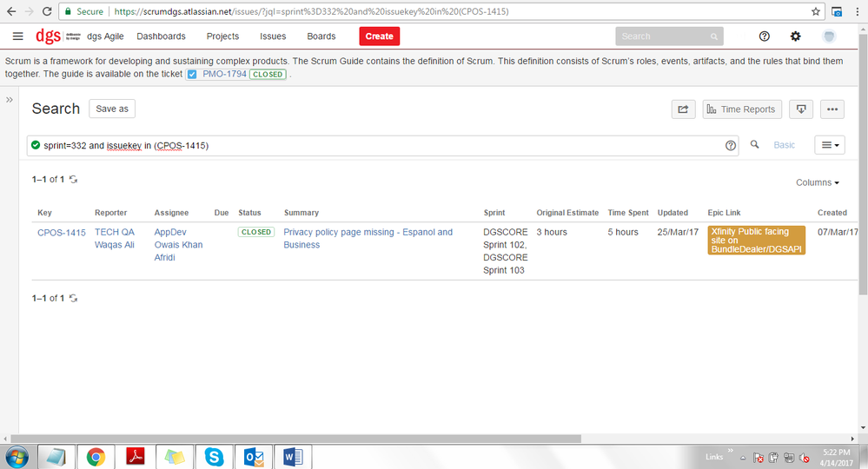Screen dimensions: 868x469
Task: Open the user profile avatar
Action: point(829,36)
